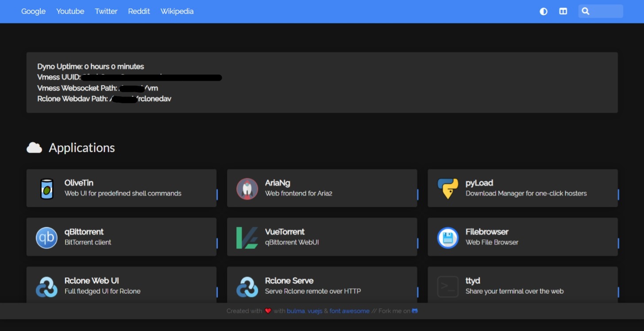Viewport: 644px width, 331px height.
Task: Click 'Serve Rclone remote over HTTP' description
Action: click(313, 292)
